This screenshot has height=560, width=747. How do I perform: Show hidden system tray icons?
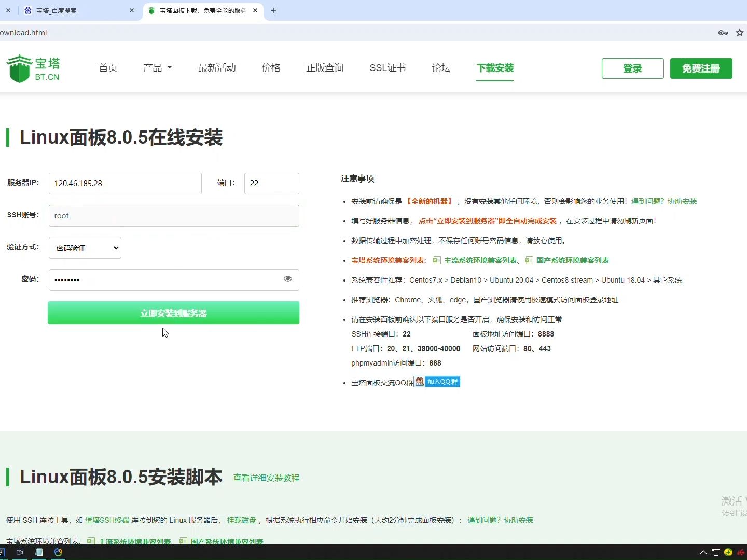click(x=703, y=552)
